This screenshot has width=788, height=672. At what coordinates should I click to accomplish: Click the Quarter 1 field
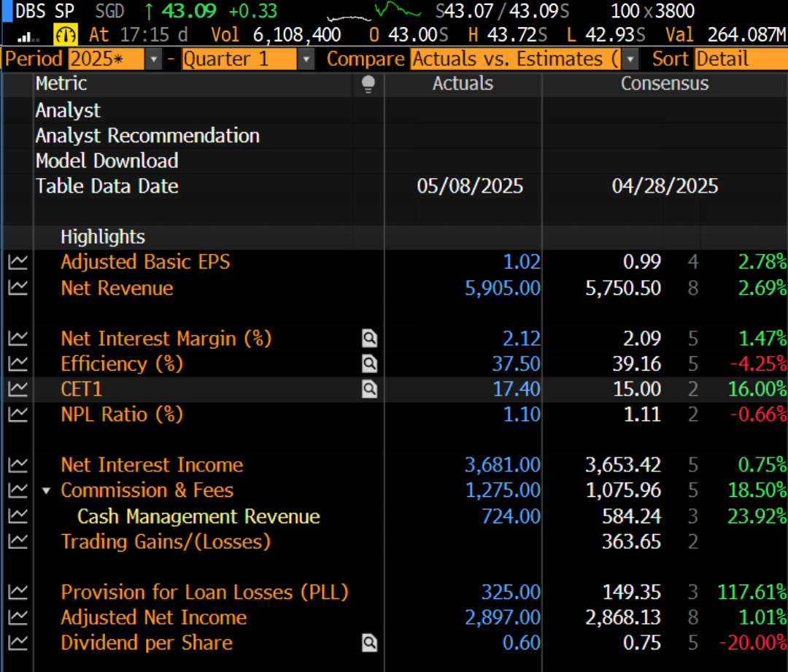tap(239, 59)
